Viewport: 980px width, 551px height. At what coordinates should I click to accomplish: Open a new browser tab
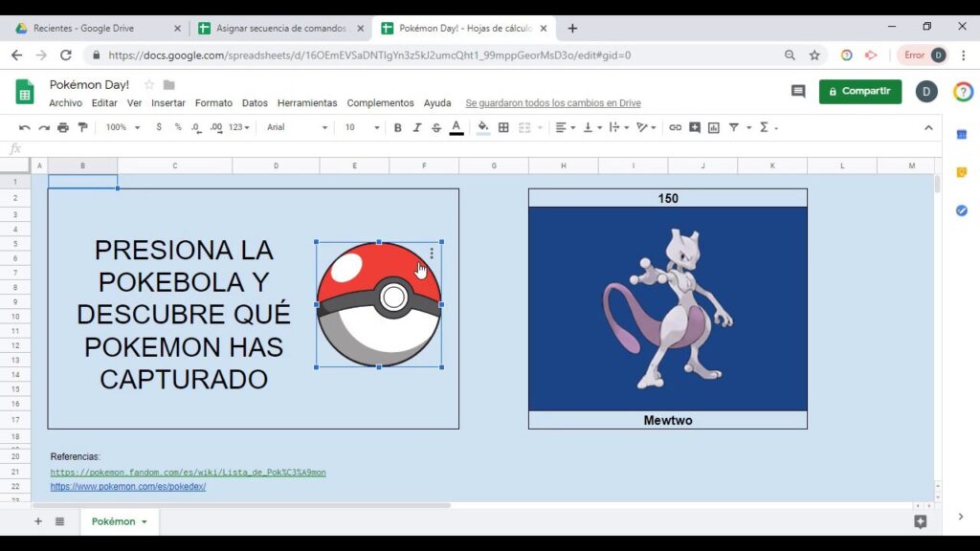pyautogui.click(x=572, y=28)
